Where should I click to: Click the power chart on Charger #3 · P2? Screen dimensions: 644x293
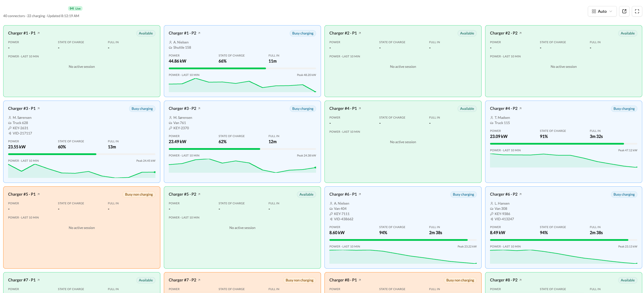click(x=242, y=165)
